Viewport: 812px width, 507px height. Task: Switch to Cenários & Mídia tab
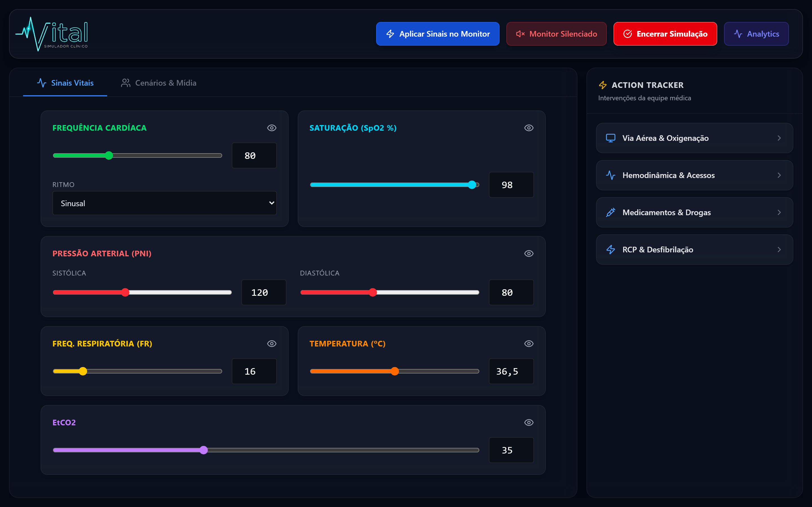click(159, 83)
